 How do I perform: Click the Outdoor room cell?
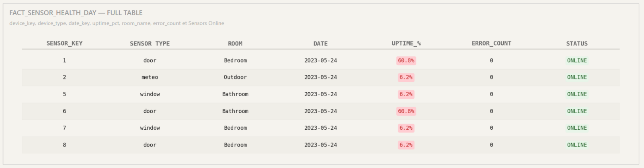tap(235, 77)
